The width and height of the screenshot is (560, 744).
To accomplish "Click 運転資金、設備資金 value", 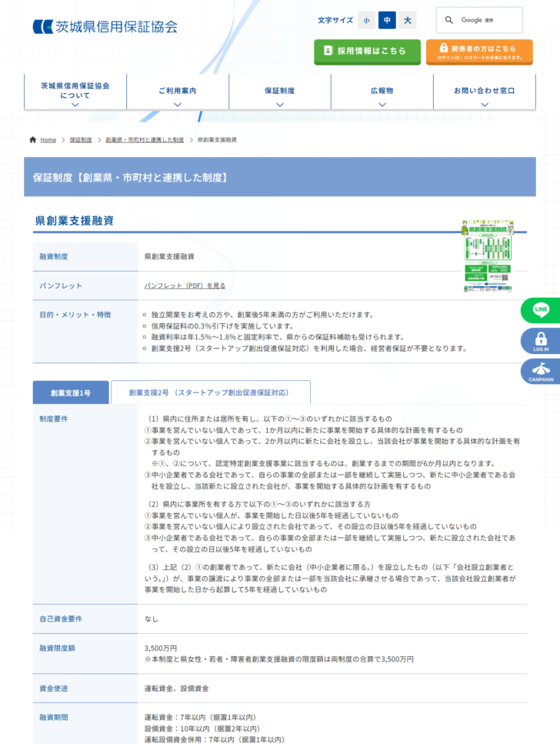I will [177, 689].
